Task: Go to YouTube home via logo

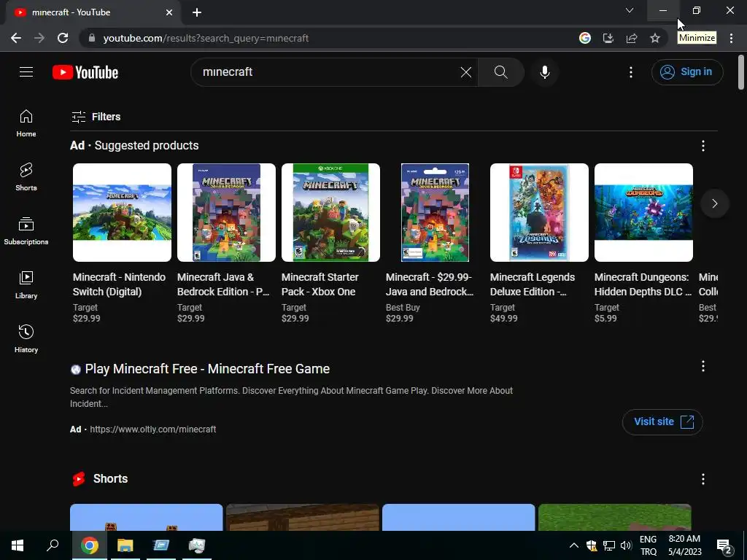Action: (85, 72)
